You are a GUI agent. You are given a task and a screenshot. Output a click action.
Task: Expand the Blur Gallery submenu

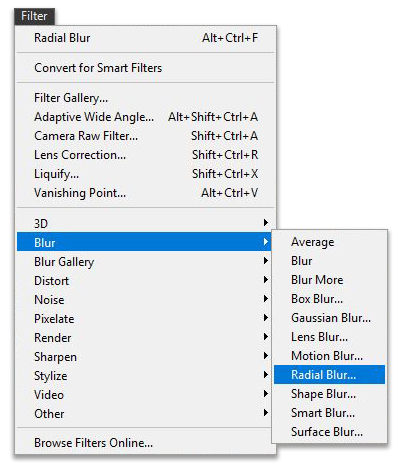coord(144,261)
